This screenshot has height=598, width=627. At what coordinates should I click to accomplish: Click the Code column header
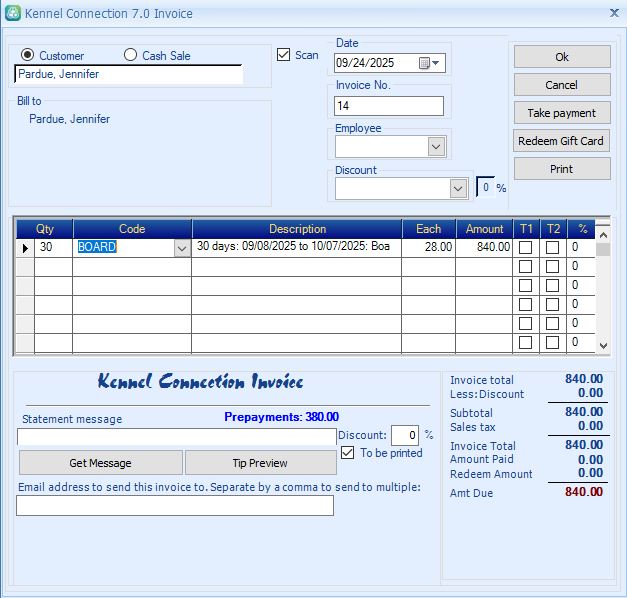[132, 229]
